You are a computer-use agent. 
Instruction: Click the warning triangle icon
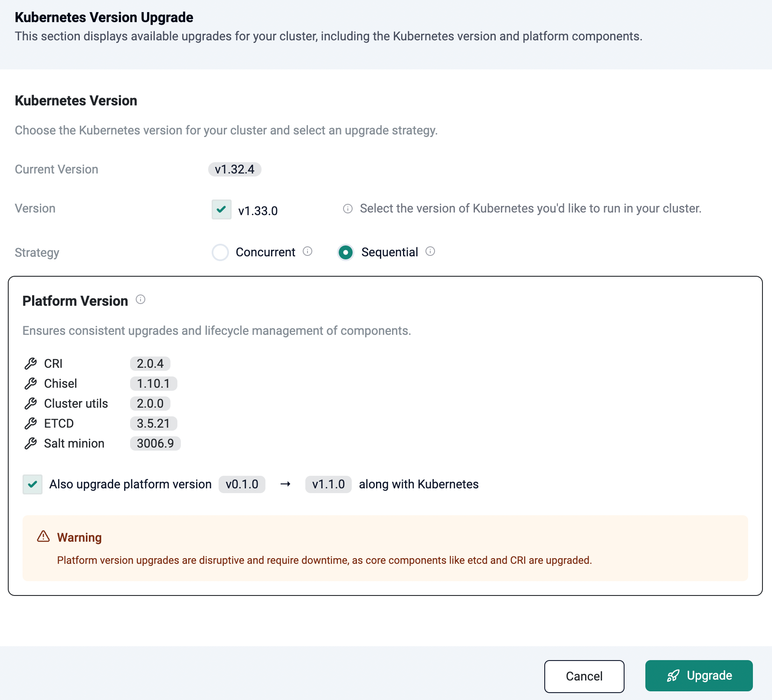coord(43,536)
